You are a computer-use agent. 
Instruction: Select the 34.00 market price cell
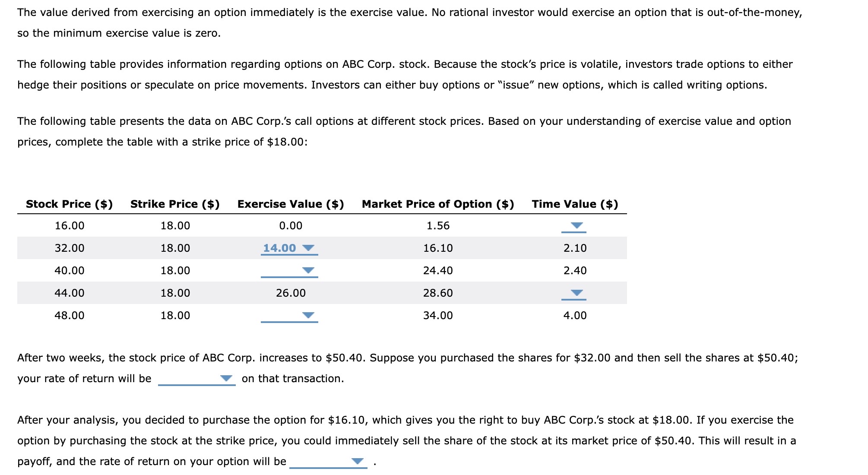[x=438, y=316]
